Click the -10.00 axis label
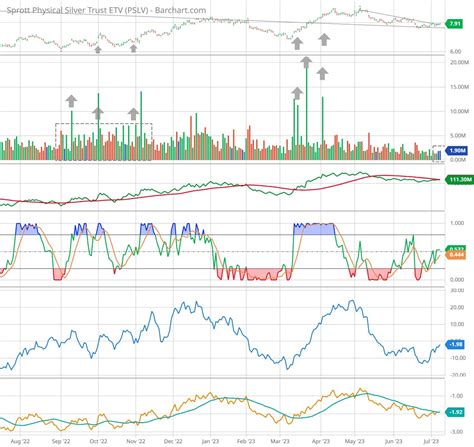 coord(457,358)
